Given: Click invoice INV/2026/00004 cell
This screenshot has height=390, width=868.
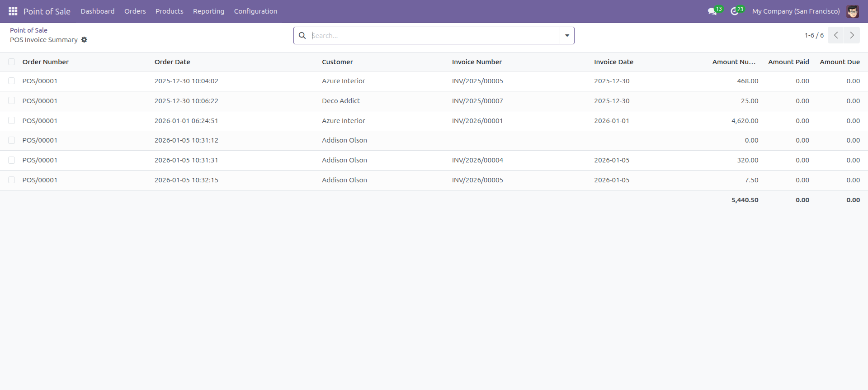Looking at the screenshot, I should pos(477,160).
